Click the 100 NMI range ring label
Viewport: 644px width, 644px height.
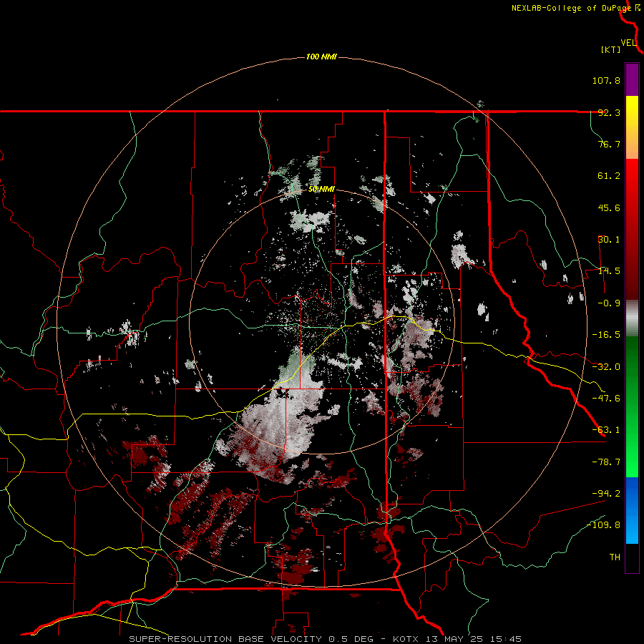(321, 57)
